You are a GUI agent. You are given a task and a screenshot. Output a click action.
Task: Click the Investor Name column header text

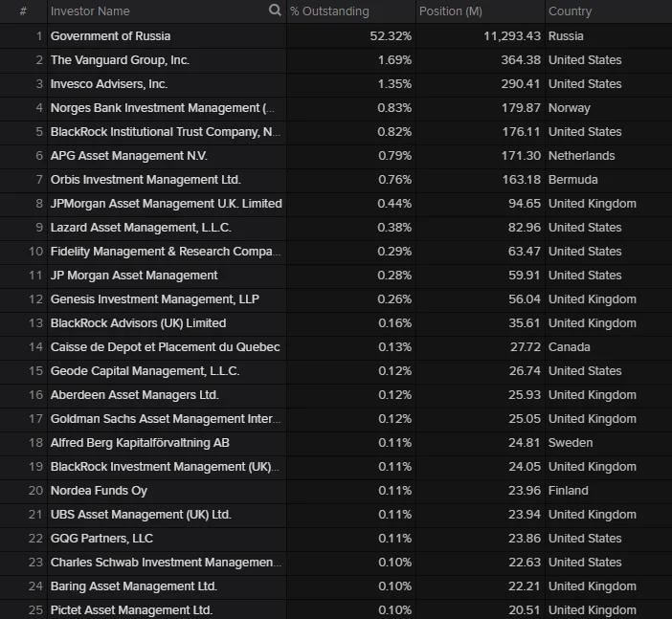(x=90, y=11)
